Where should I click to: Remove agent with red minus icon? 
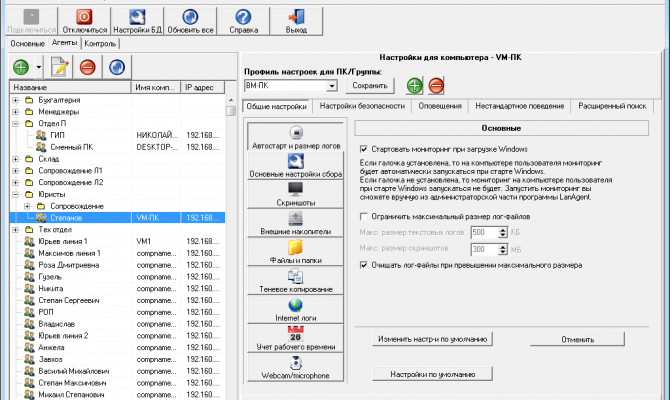coord(88,67)
